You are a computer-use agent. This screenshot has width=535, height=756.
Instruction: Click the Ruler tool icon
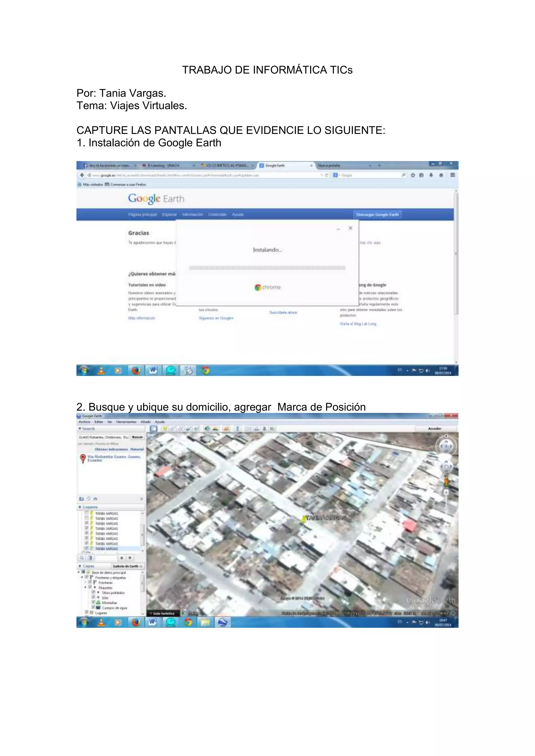[237, 428]
